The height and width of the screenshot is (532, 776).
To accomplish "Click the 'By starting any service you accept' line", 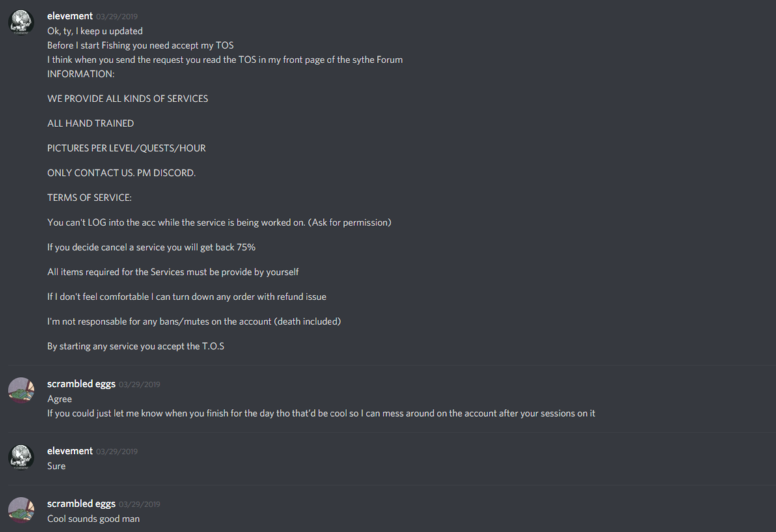I will (x=135, y=346).
